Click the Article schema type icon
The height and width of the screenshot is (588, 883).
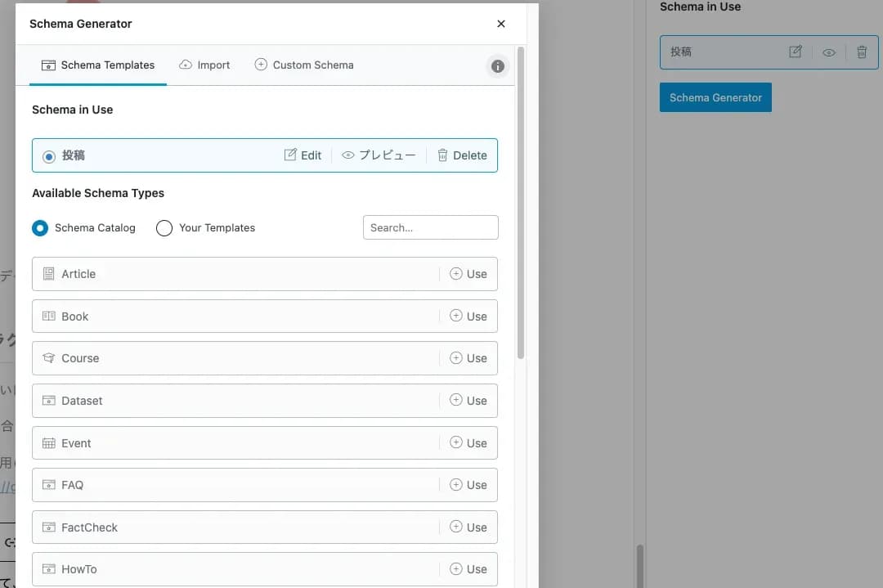coord(48,274)
